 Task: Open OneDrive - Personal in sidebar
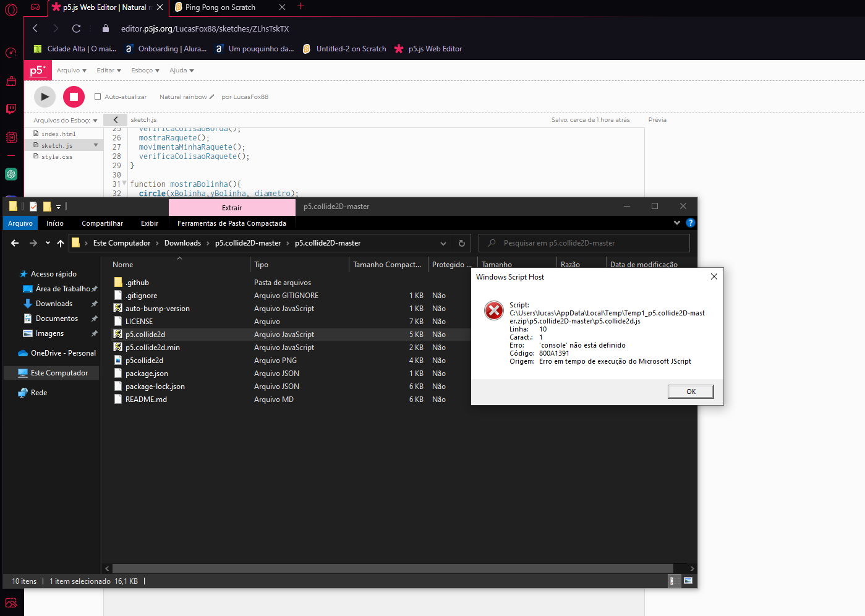(63, 353)
